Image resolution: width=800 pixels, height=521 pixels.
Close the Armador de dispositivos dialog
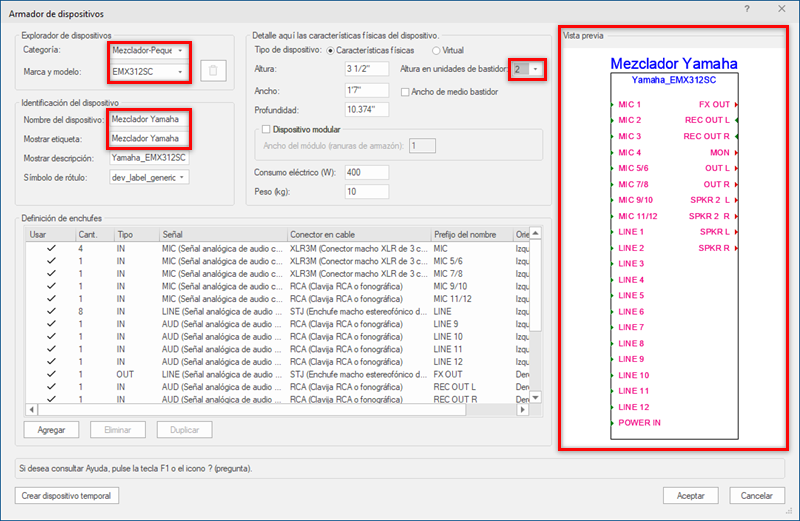pos(782,9)
